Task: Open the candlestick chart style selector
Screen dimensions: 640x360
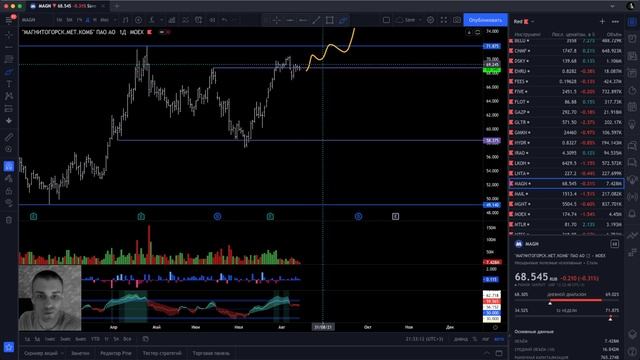Action: 125,20
